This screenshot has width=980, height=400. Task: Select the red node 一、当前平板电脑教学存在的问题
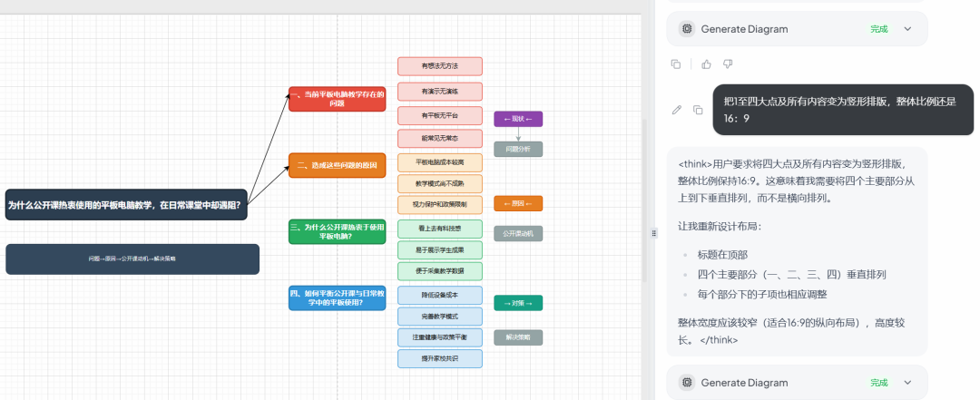pyautogui.click(x=338, y=99)
